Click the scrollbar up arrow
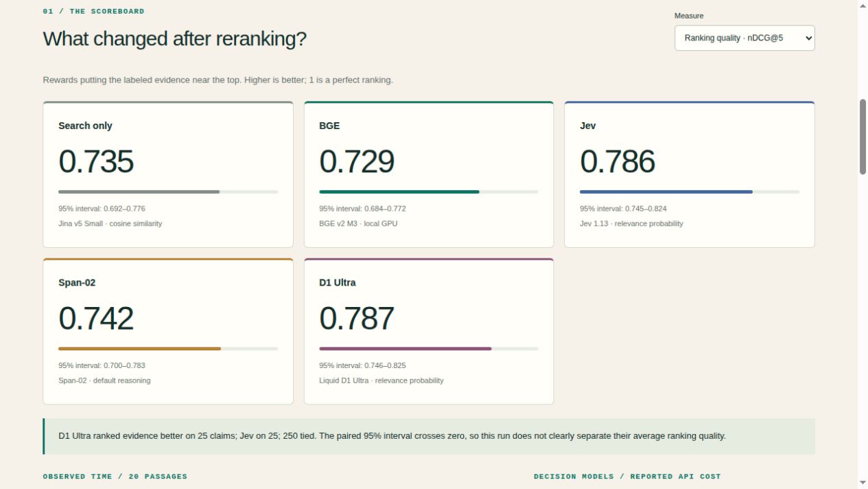The height and width of the screenshot is (489, 868). tap(863, 5)
